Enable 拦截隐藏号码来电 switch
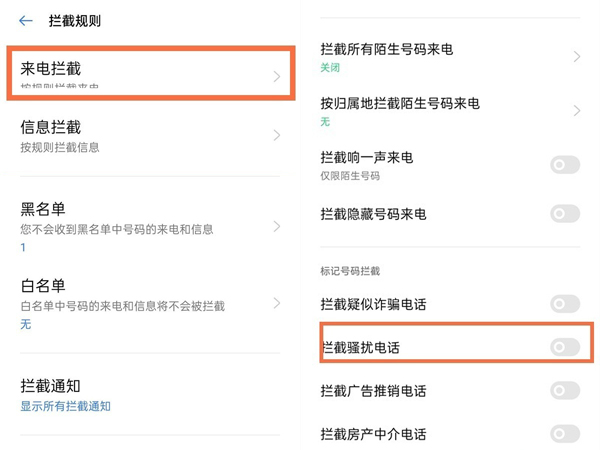The image size is (600, 450). 565,214
